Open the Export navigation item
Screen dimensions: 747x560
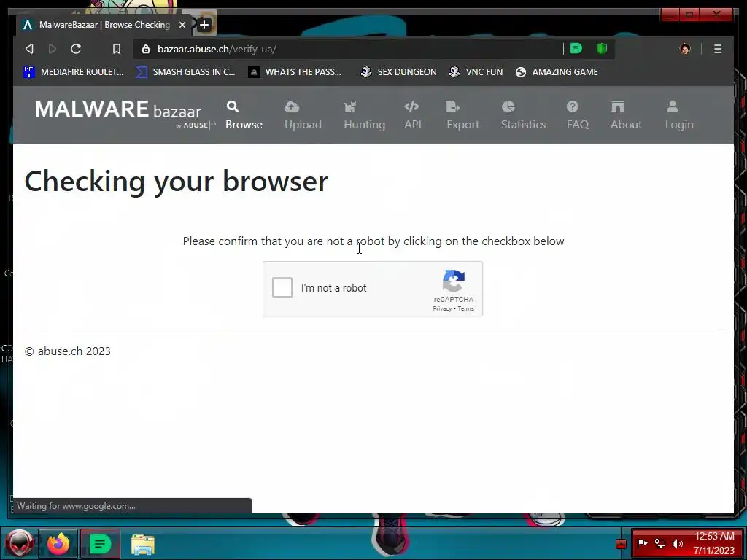click(x=462, y=115)
